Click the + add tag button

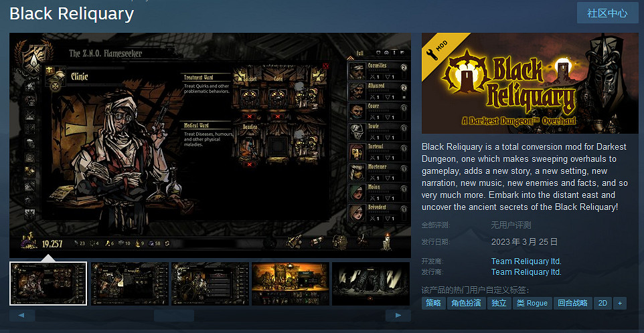620,304
